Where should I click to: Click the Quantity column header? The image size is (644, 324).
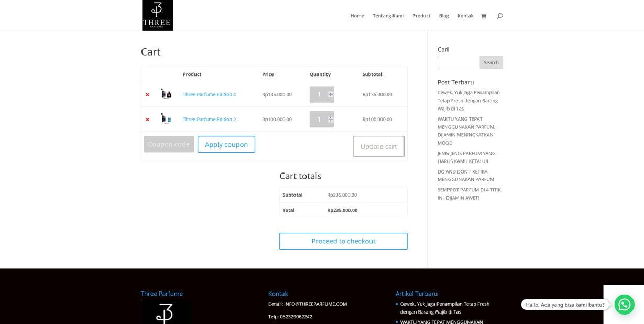pos(320,74)
